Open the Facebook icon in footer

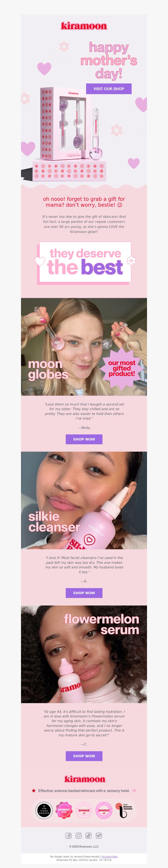tap(68, 835)
